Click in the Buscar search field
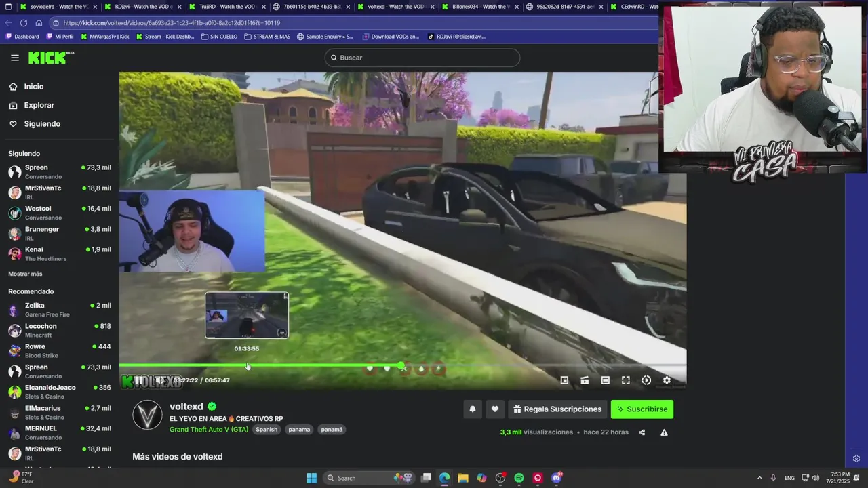868x488 pixels. pyautogui.click(x=422, y=58)
